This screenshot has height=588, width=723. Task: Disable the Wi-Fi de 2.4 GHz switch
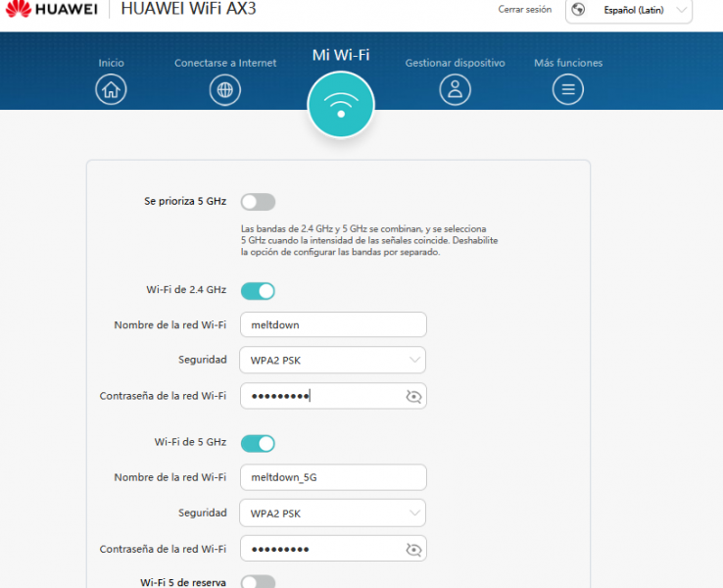tap(258, 291)
